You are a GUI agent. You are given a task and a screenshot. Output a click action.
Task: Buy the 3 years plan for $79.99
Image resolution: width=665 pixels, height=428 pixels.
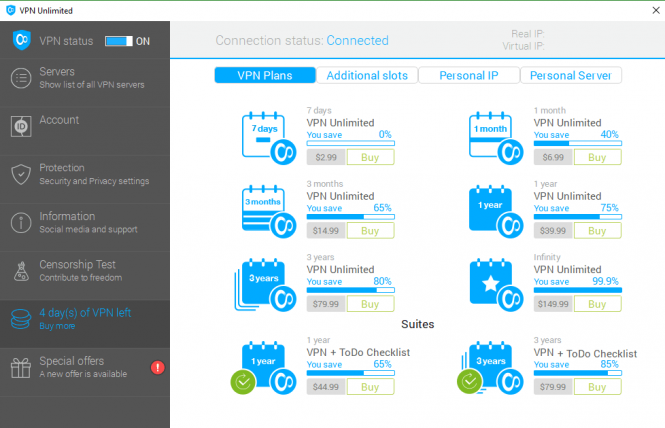[x=370, y=304]
